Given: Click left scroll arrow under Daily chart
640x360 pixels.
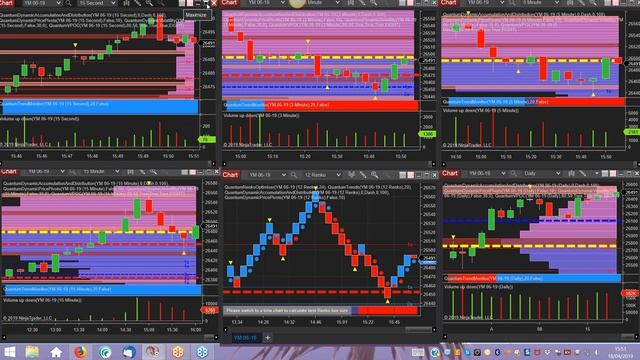Looking at the screenshot, I should tap(444, 337).
